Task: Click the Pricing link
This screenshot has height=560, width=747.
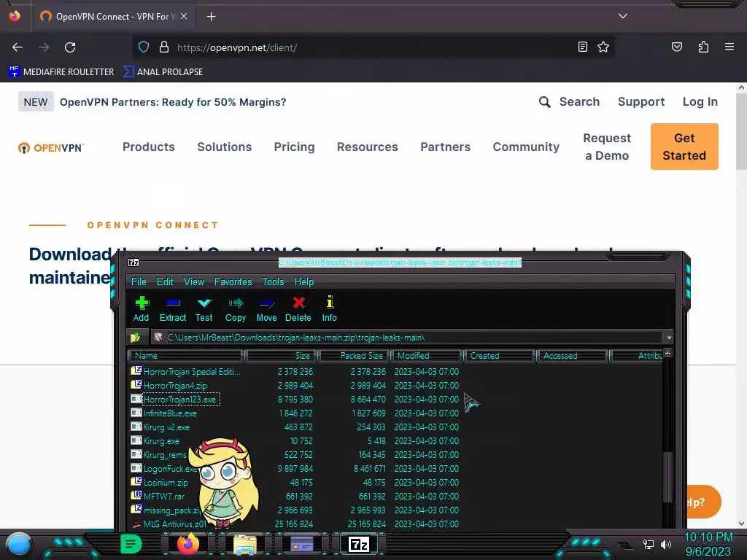Action: tap(295, 147)
